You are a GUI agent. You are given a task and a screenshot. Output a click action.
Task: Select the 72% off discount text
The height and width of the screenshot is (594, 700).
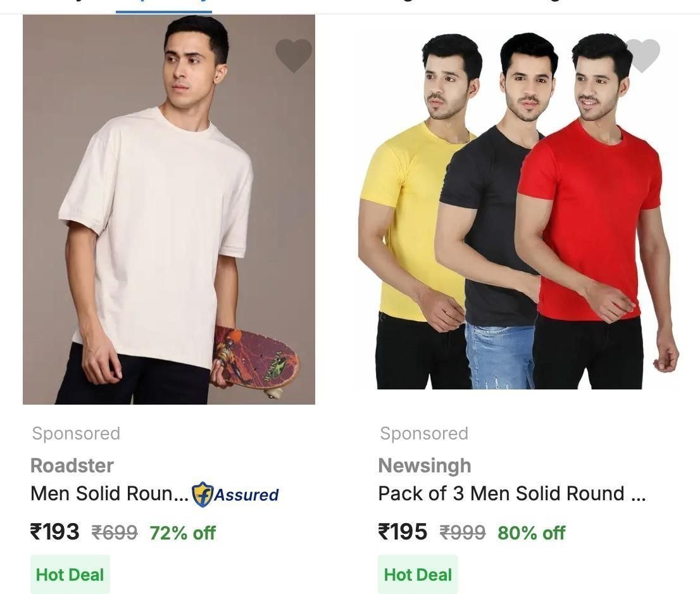182,533
